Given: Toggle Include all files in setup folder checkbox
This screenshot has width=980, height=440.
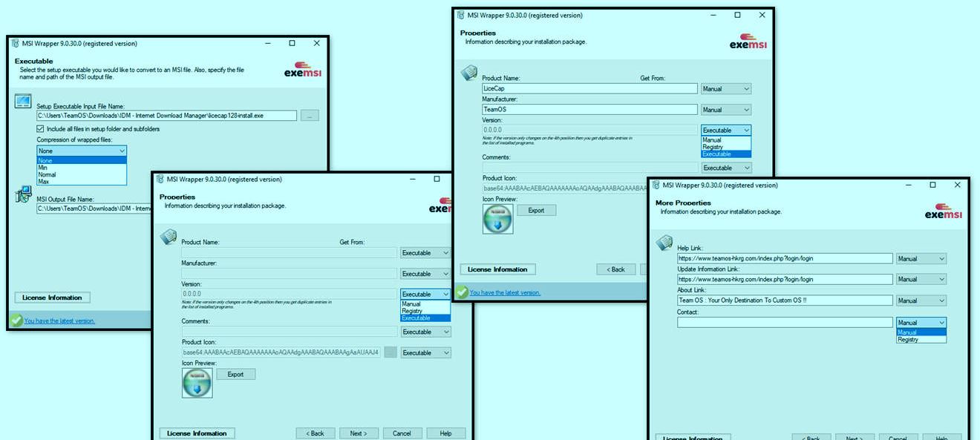Looking at the screenshot, I should tap(41, 129).
